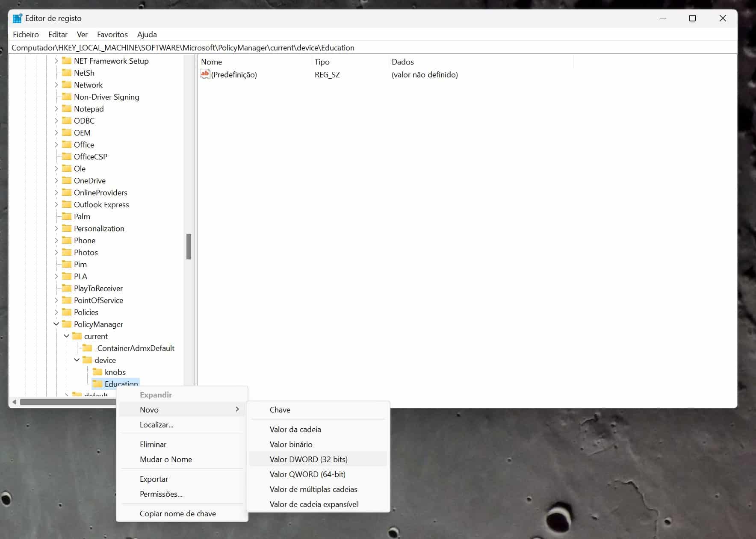Expand the Office registry key
The width and height of the screenshot is (756, 539).
pyautogui.click(x=56, y=144)
